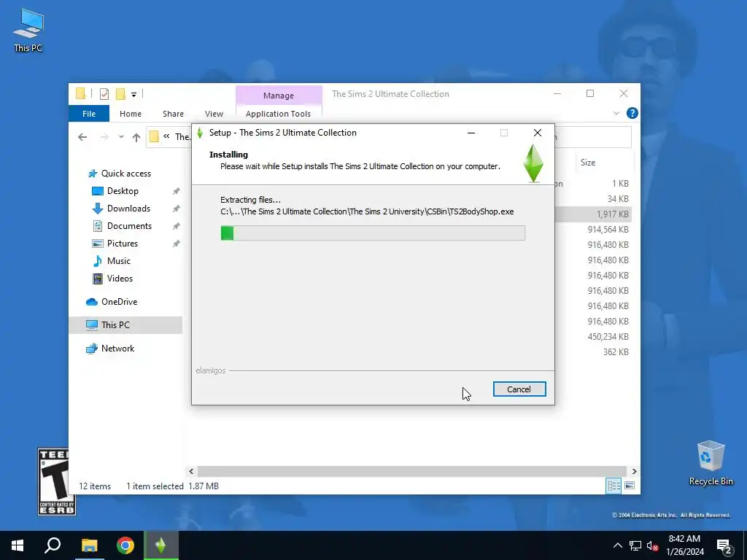Switch to large icons view layout
The image size is (747, 560).
(630, 486)
